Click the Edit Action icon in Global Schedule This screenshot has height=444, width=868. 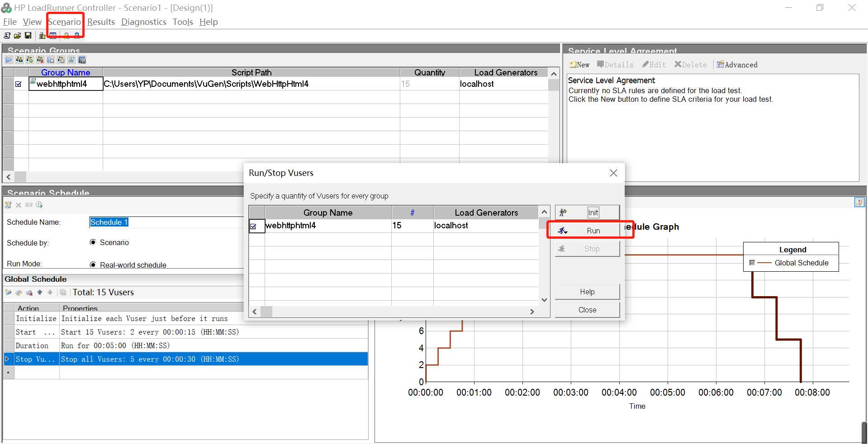pyautogui.click(x=19, y=293)
